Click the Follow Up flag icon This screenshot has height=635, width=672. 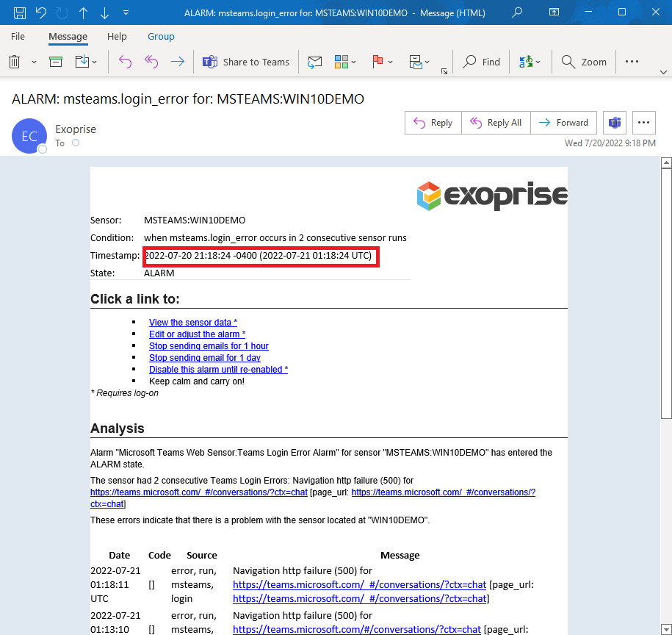[x=377, y=62]
